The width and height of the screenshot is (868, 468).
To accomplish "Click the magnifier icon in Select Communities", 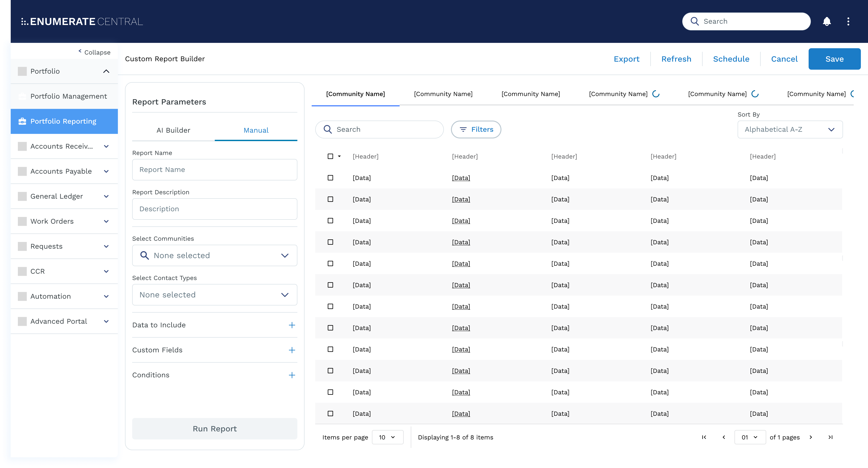I will [x=144, y=255].
